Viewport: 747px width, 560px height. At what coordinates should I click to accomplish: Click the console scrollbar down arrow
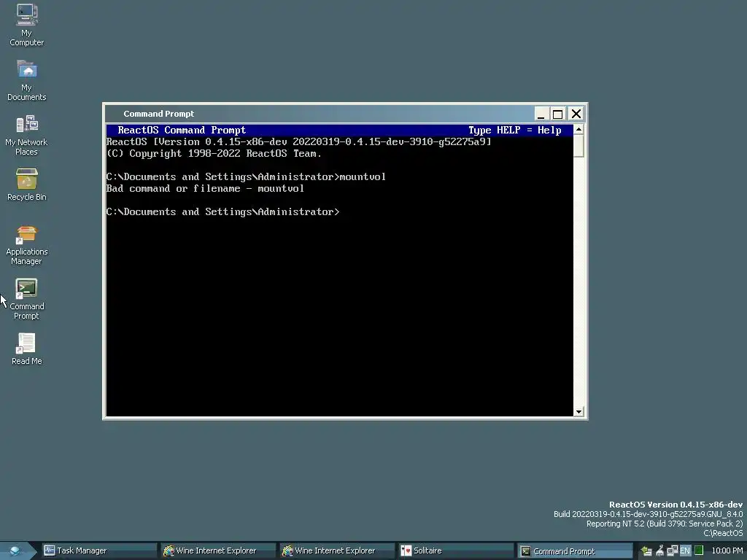click(578, 412)
